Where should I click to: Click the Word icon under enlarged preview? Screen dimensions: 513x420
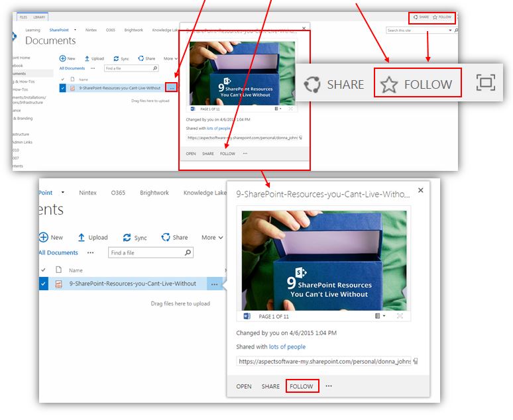(247, 316)
